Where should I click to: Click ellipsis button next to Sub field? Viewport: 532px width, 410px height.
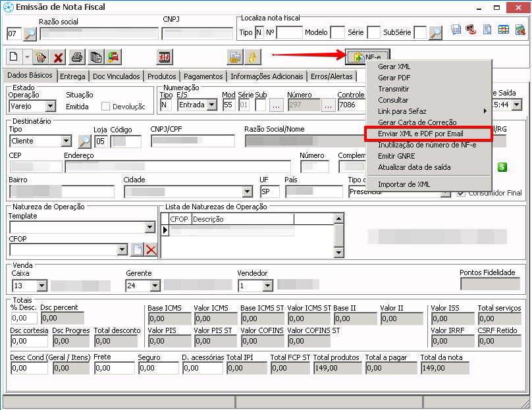276,105
